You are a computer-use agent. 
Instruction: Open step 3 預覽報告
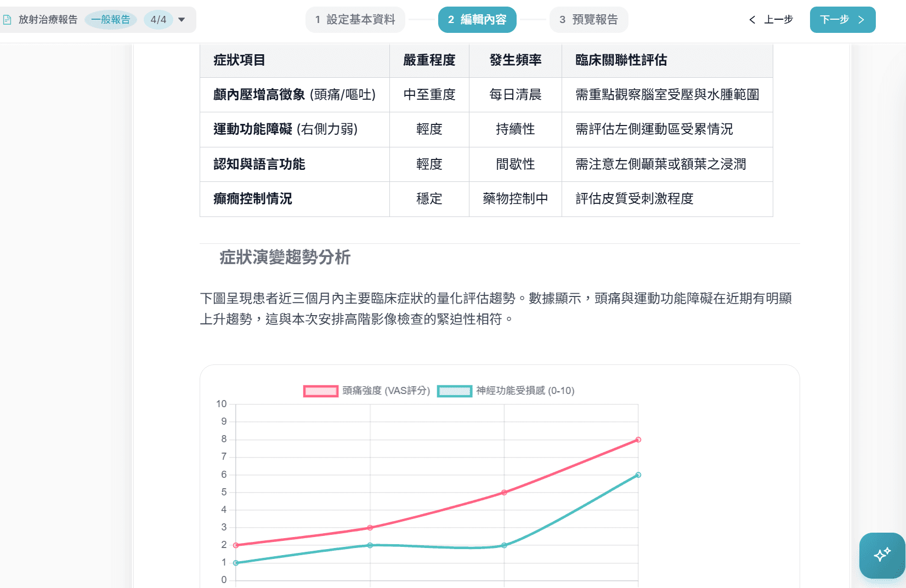tap(588, 20)
